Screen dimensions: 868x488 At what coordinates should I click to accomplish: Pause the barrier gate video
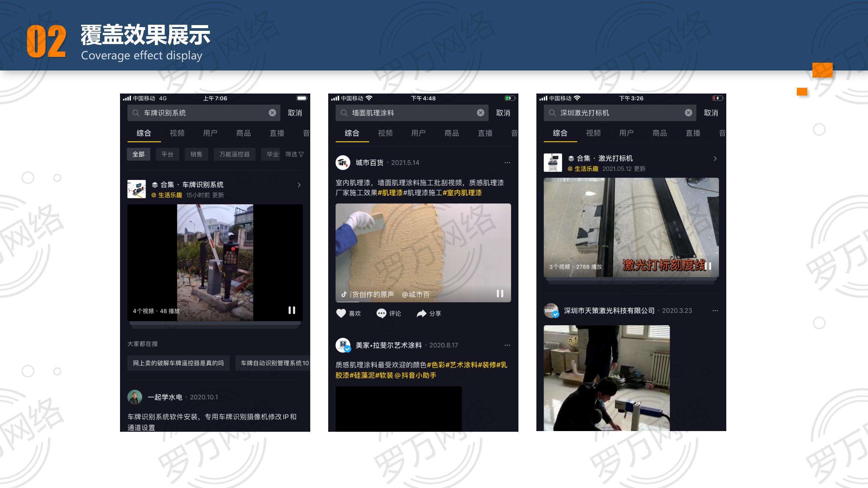click(292, 310)
